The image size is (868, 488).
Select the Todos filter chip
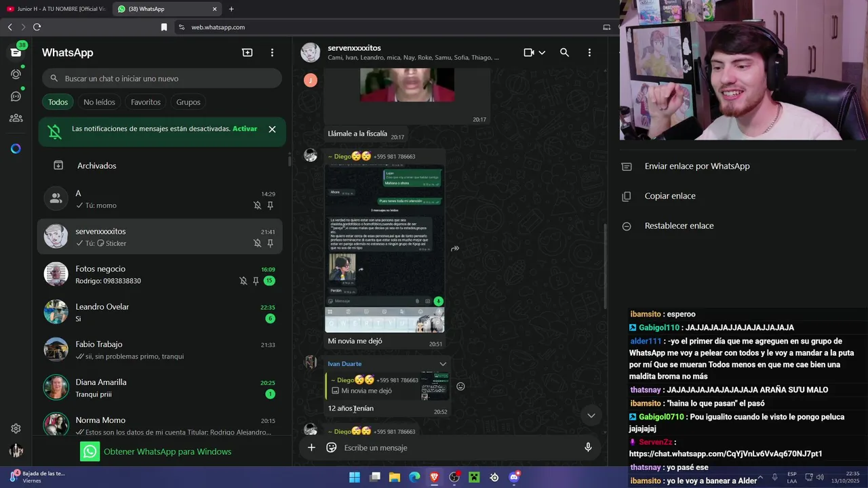(x=58, y=102)
